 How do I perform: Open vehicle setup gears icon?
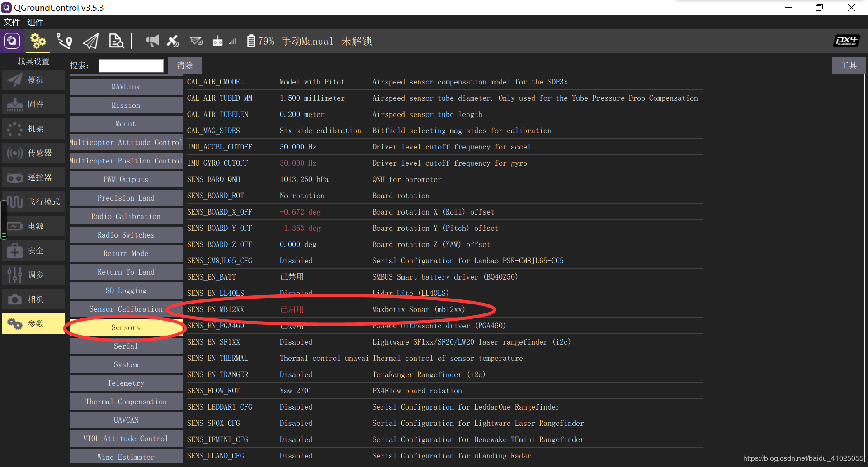pos(38,41)
